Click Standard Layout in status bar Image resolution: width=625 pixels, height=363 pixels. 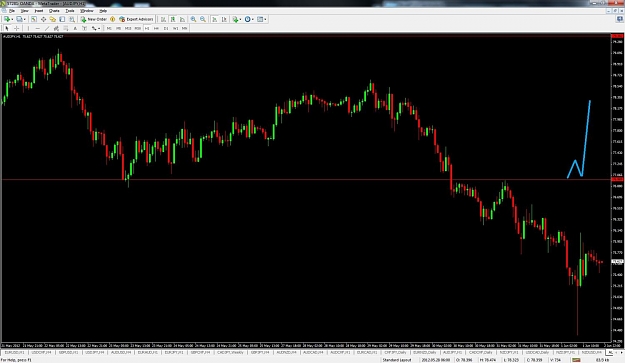click(397, 360)
